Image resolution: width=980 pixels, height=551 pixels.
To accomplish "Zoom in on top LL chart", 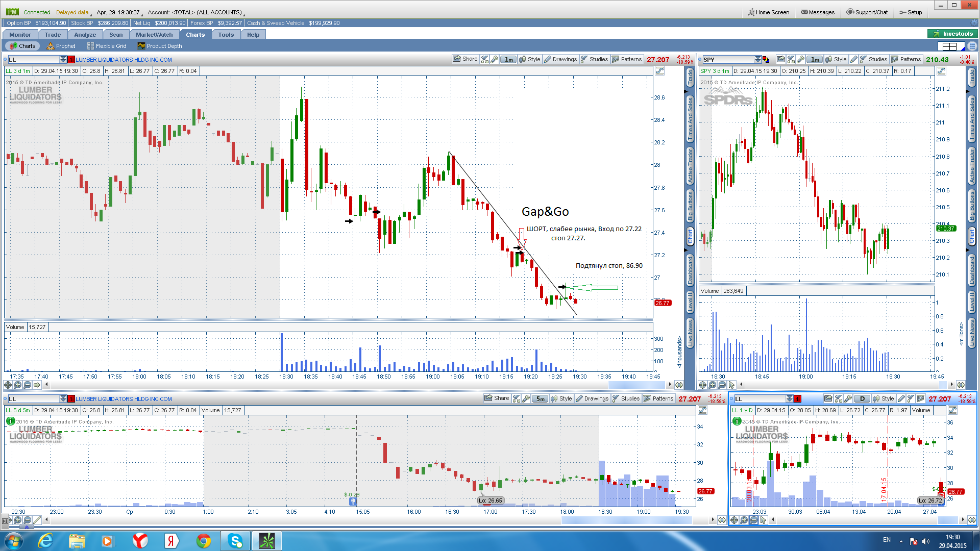I will tap(18, 385).
